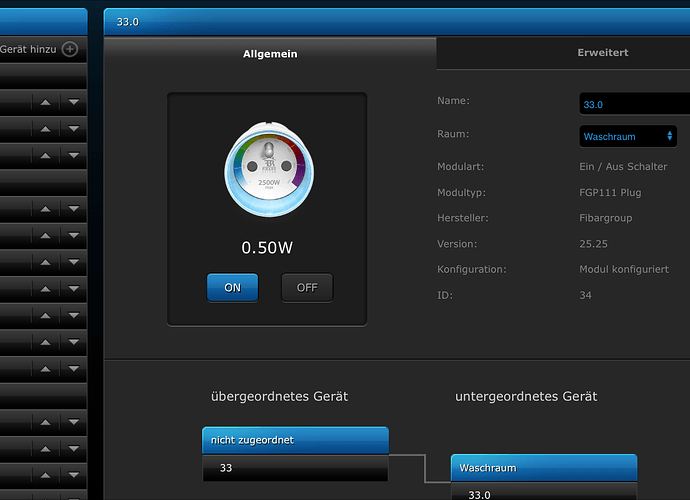Image resolution: width=690 pixels, height=500 pixels.
Task: Click the 'Gerät hinzu' add device label
Action: click(x=27, y=48)
